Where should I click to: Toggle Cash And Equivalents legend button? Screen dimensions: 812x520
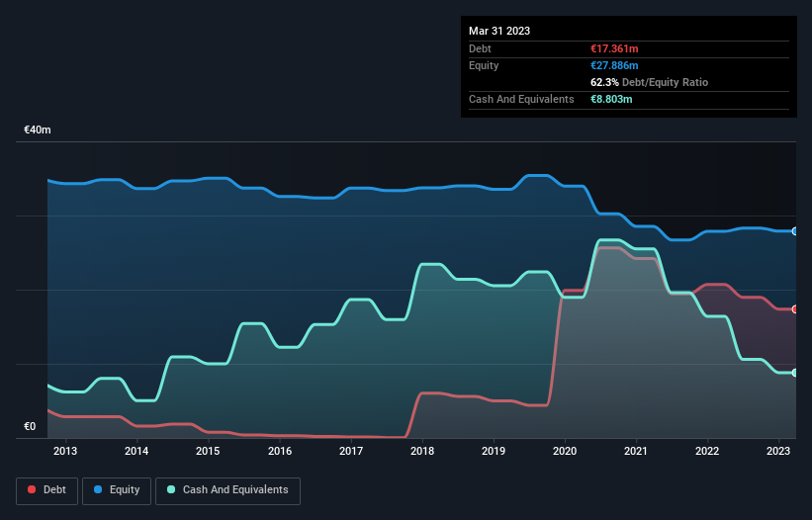(x=227, y=490)
